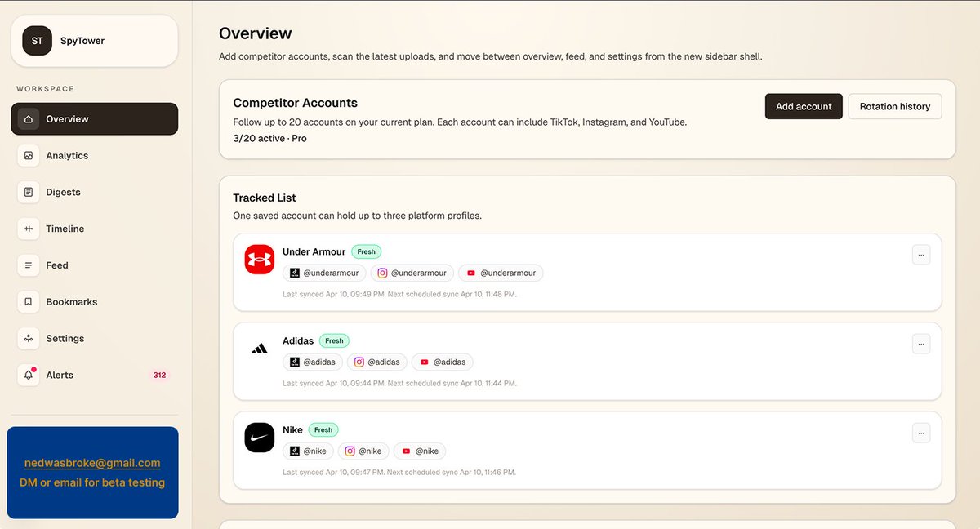
Task: Click TikTok icon in the @underarmour chip
Action: tap(295, 273)
